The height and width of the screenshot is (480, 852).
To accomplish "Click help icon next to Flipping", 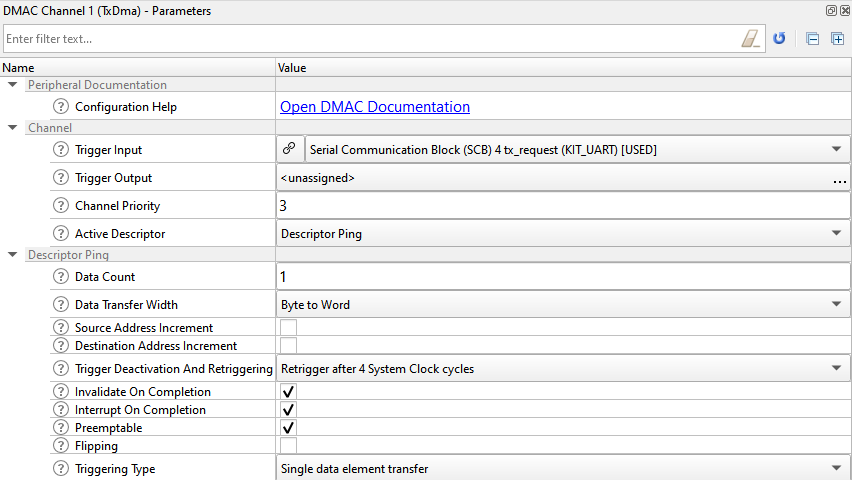I will coord(61,445).
